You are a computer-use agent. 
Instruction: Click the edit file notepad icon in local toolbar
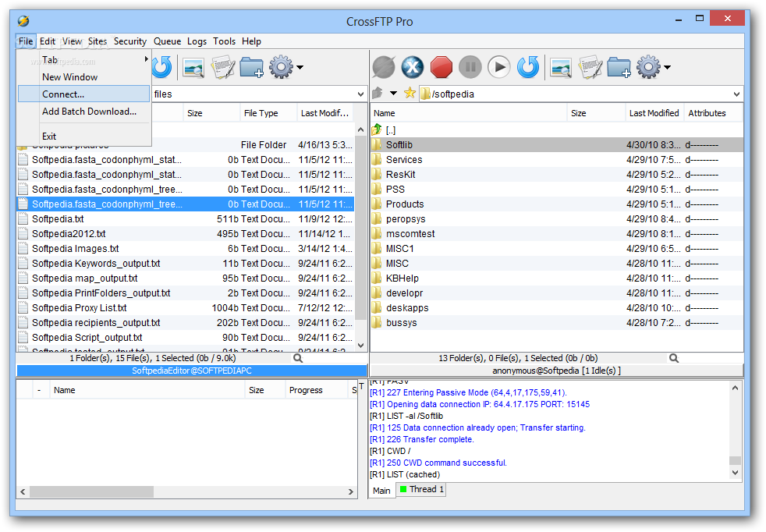[x=223, y=67]
